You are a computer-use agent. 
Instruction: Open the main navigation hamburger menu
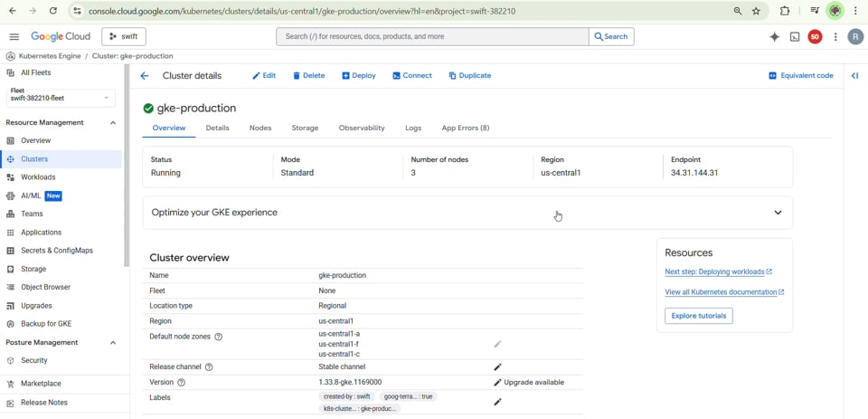(14, 36)
